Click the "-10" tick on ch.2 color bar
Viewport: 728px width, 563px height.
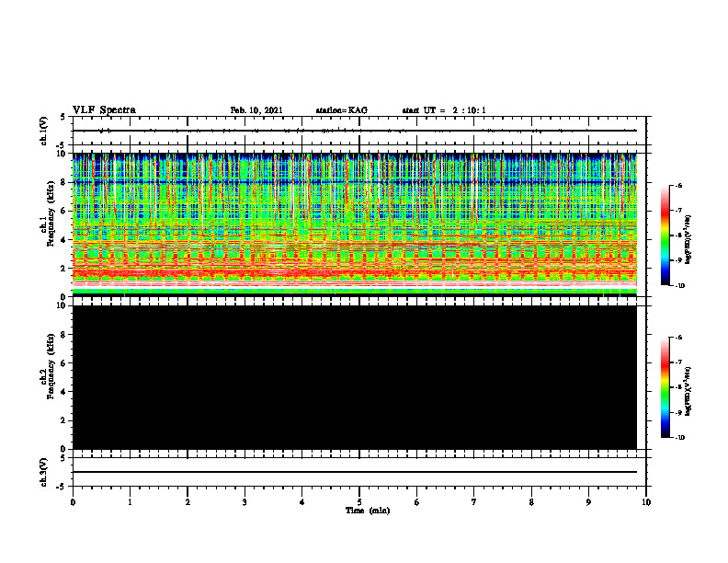click(679, 438)
